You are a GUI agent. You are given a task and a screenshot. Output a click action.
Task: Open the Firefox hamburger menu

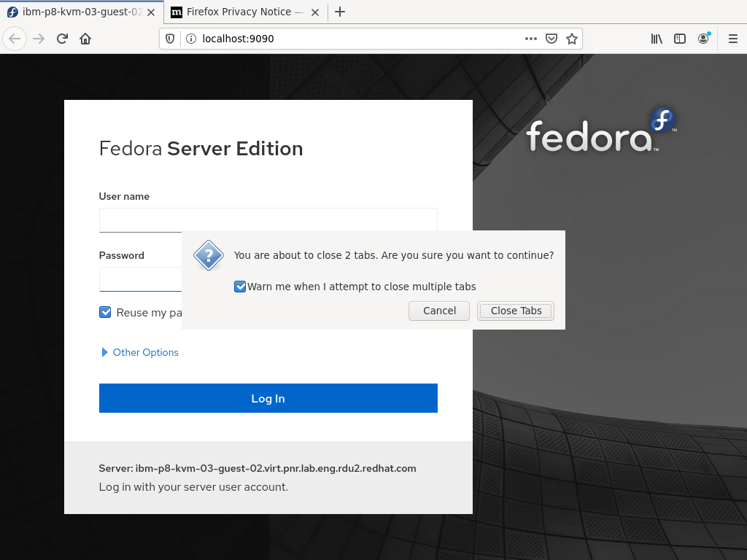733,39
